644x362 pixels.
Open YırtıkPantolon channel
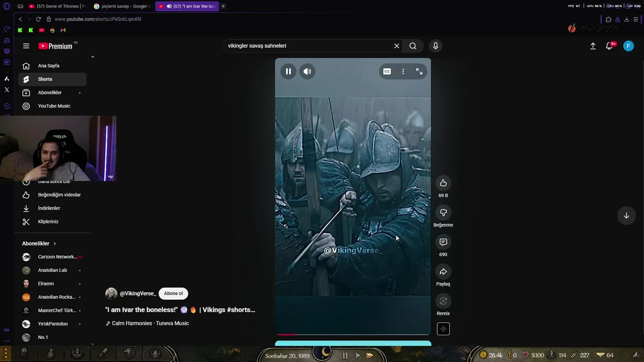[x=52, y=324]
